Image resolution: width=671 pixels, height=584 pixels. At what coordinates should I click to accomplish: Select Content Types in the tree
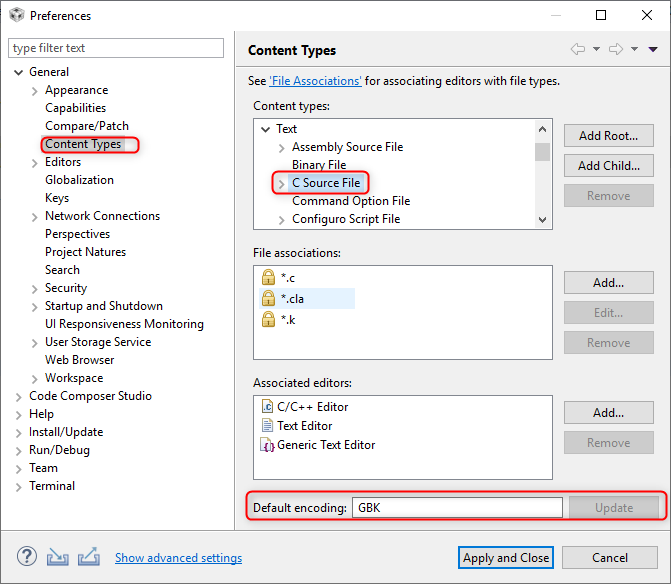click(x=83, y=144)
